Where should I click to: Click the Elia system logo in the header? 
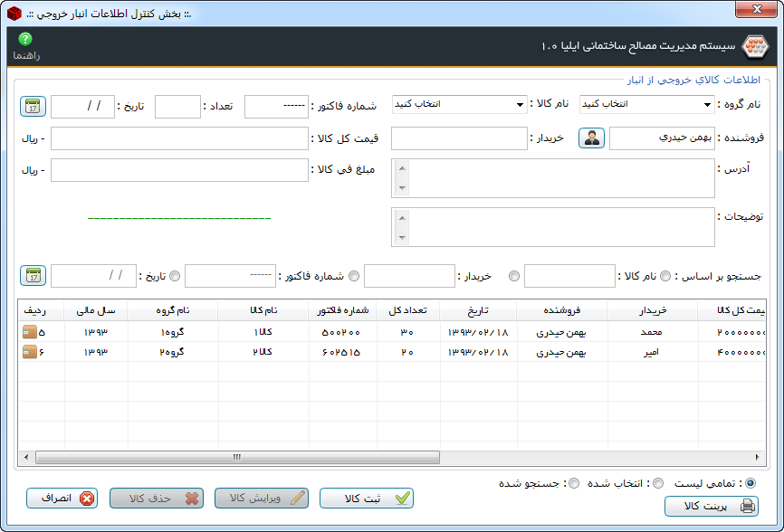click(753, 46)
